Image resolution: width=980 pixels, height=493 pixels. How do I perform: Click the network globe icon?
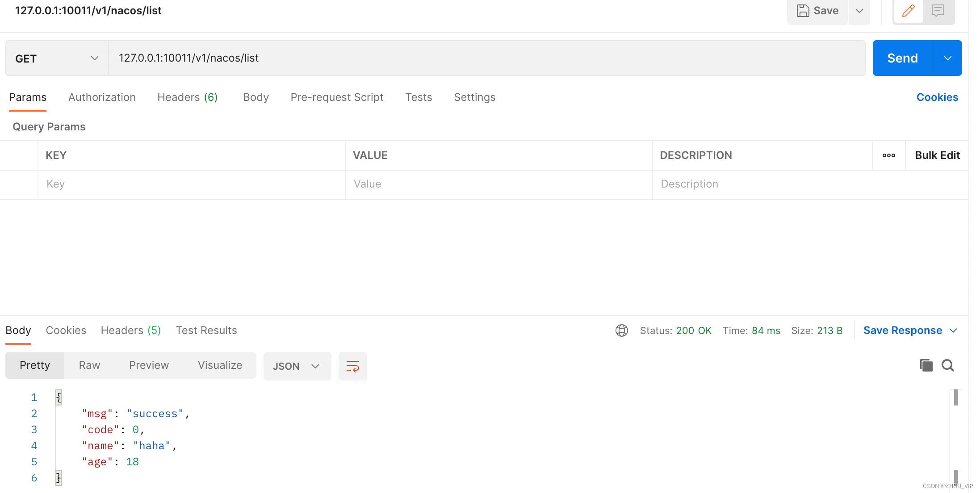point(621,330)
